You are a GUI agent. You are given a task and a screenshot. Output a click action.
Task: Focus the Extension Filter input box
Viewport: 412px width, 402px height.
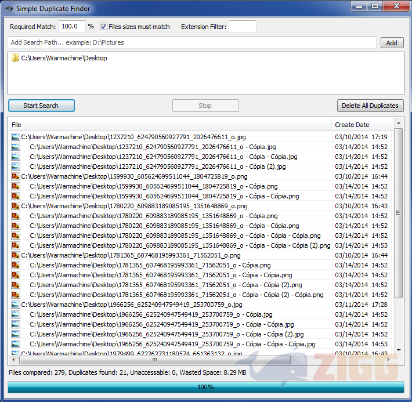point(242,26)
